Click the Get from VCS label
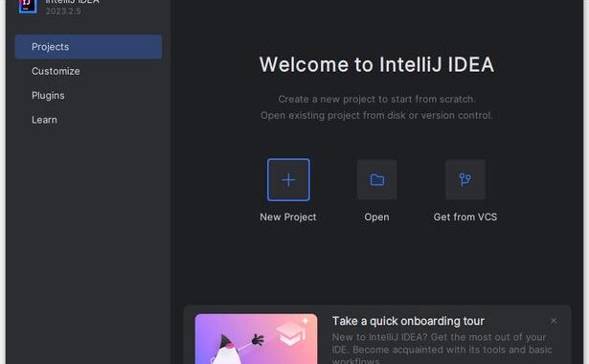This screenshot has height=364, width=589. pos(465,216)
